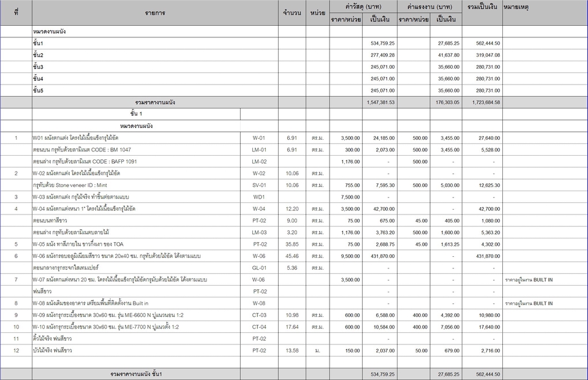The width and height of the screenshot is (588, 380).
Task: Click the LM-01 code cell
Action: tap(259, 150)
